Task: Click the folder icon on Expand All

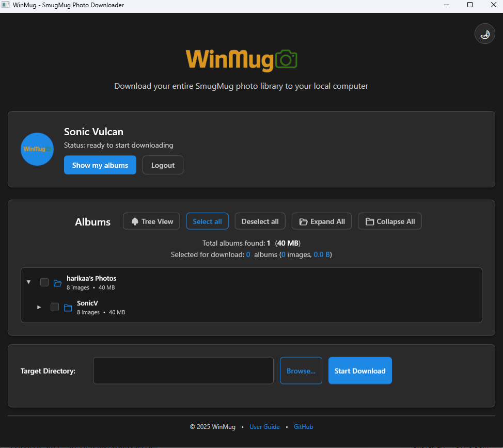Action: coord(304,221)
